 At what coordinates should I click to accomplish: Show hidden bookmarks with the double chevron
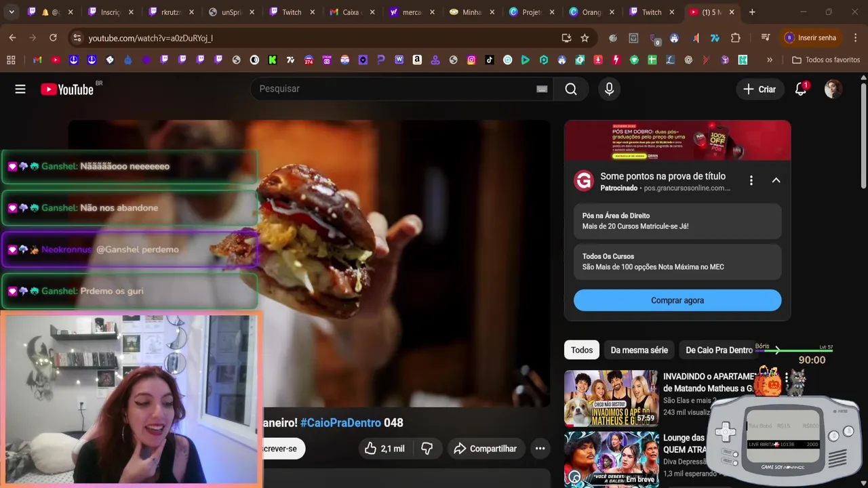770,60
